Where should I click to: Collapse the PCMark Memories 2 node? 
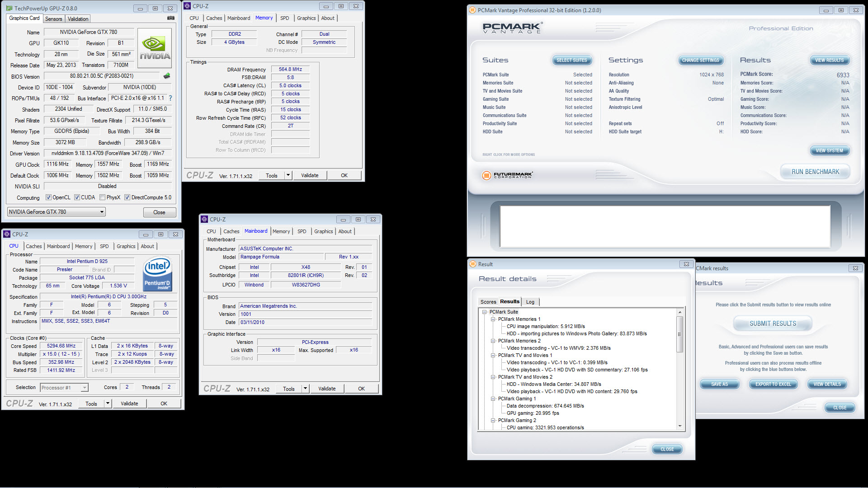click(x=493, y=341)
